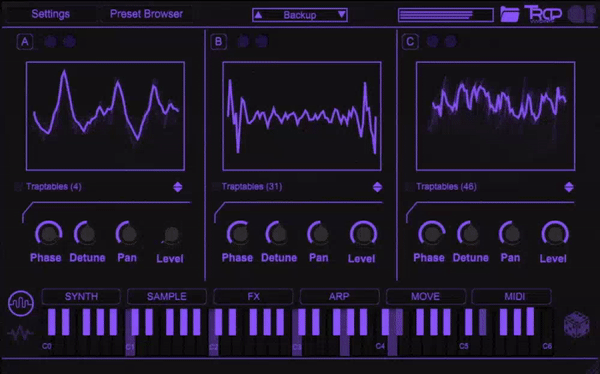The width and height of the screenshot is (600, 374).
Task: Open the Backup preset dropdown arrow
Action: tap(342, 15)
